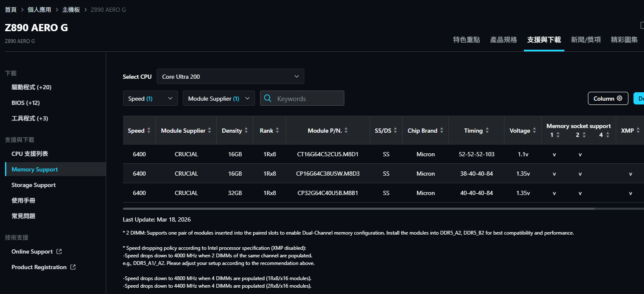
Task: Open BIOS (+12) downloads
Action: (26, 103)
